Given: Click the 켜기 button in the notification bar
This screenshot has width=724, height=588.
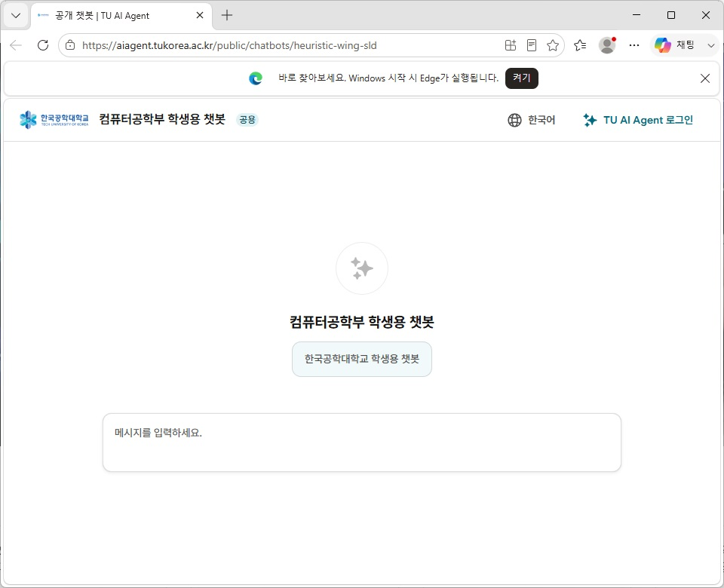Looking at the screenshot, I should coord(522,78).
